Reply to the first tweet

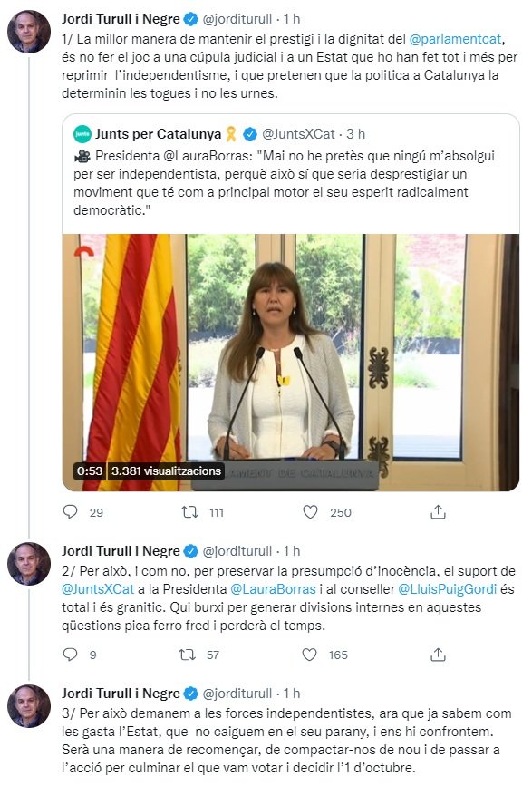click(x=70, y=511)
